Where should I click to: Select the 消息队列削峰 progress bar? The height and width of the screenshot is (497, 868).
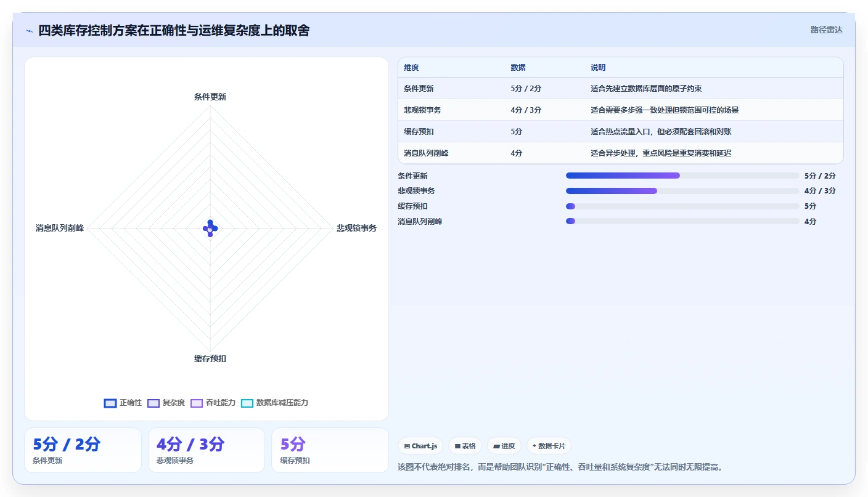click(682, 221)
